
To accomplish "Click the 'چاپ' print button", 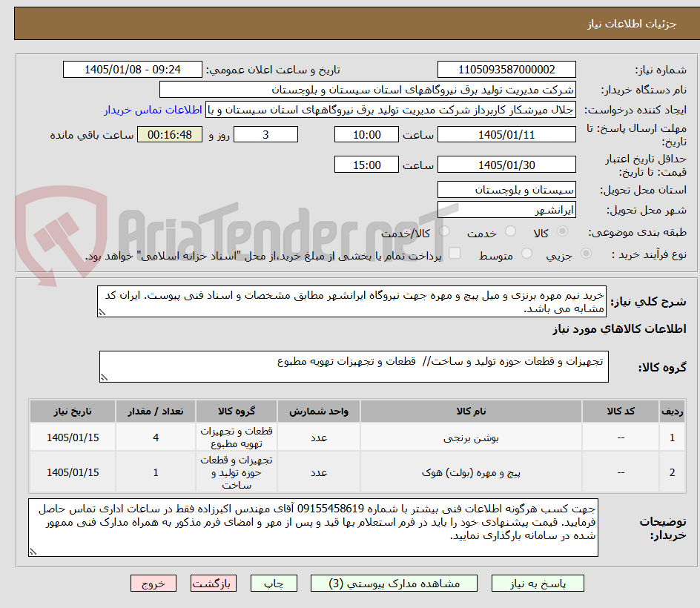I will pyautogui.click(x=274, y=584).
